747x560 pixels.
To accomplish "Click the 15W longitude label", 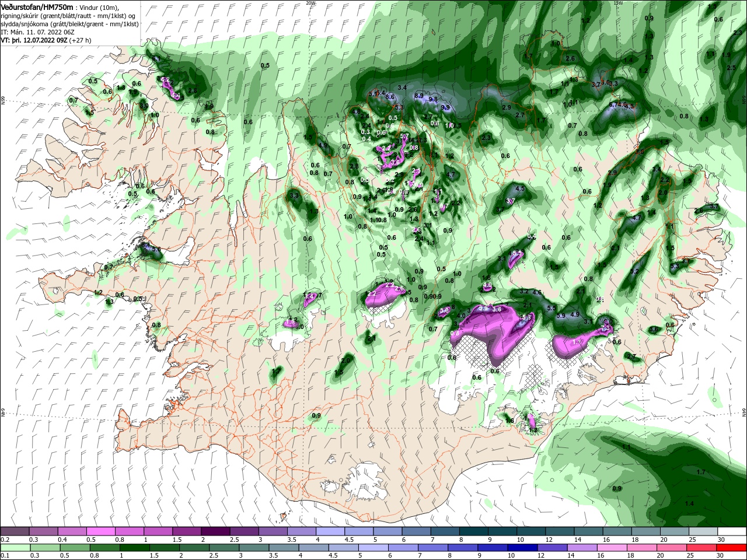I will pos(618,3).
